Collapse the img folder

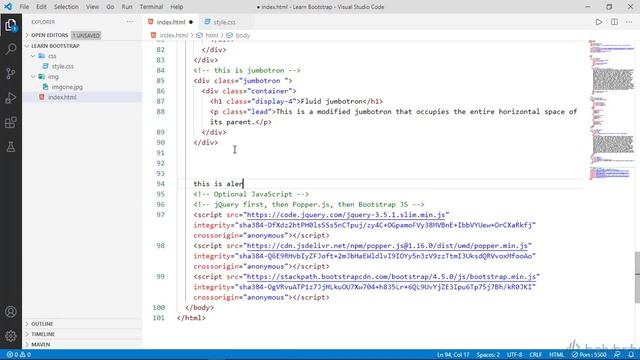53,77
